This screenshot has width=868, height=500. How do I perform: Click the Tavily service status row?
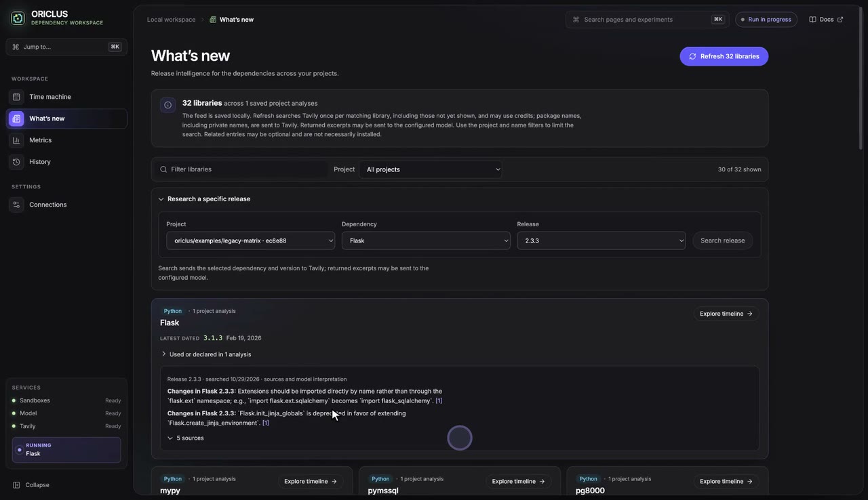click(x=66, y=426)
